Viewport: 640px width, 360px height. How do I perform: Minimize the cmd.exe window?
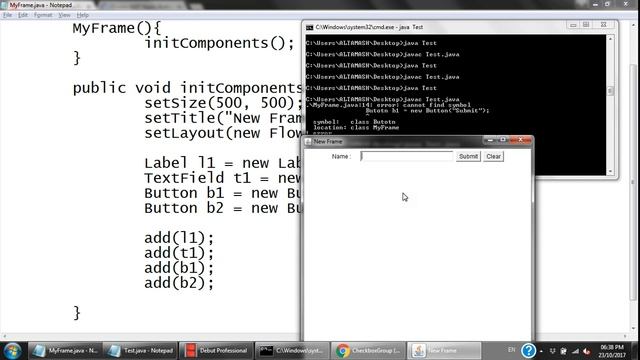[x=573, y=25]
